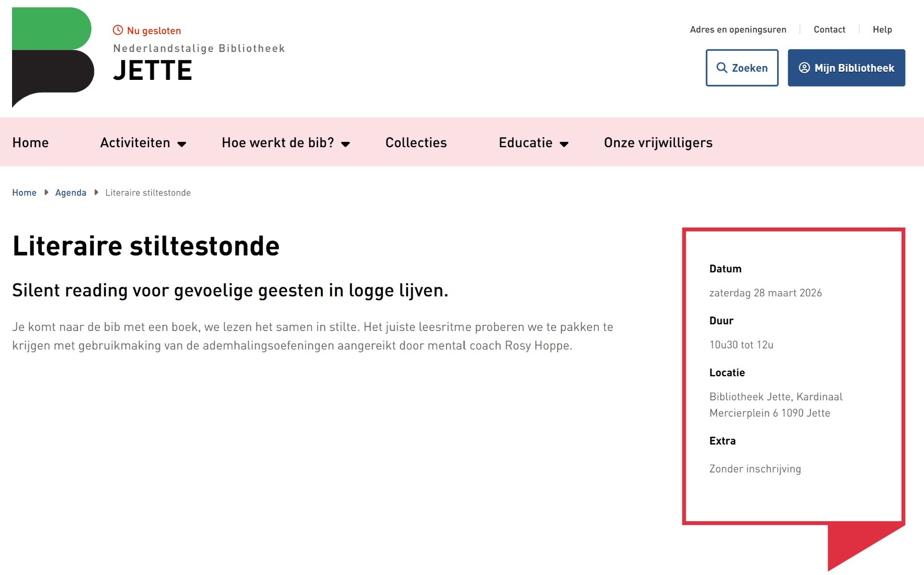Click the JETTE library title
This screenshot has width=924, height=575.
[153, 71]
